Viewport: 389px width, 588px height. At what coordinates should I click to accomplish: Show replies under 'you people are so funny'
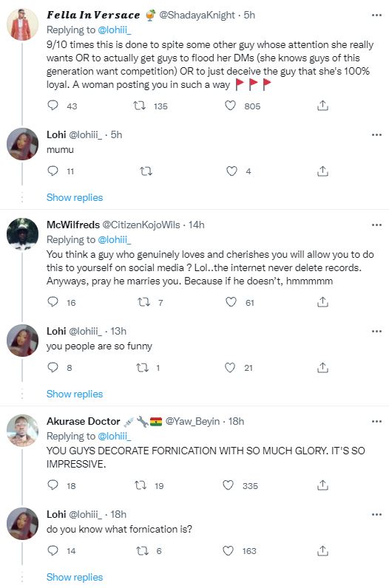[x=75, y=394]
